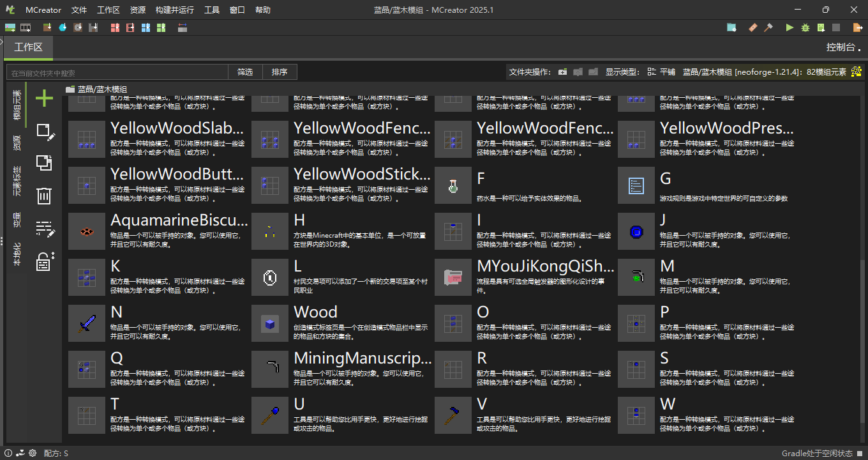Image resolution: width=868 pixels, height=460 pixels.
Task: Open the 资源 menu
Action: [x=137, y=10]
